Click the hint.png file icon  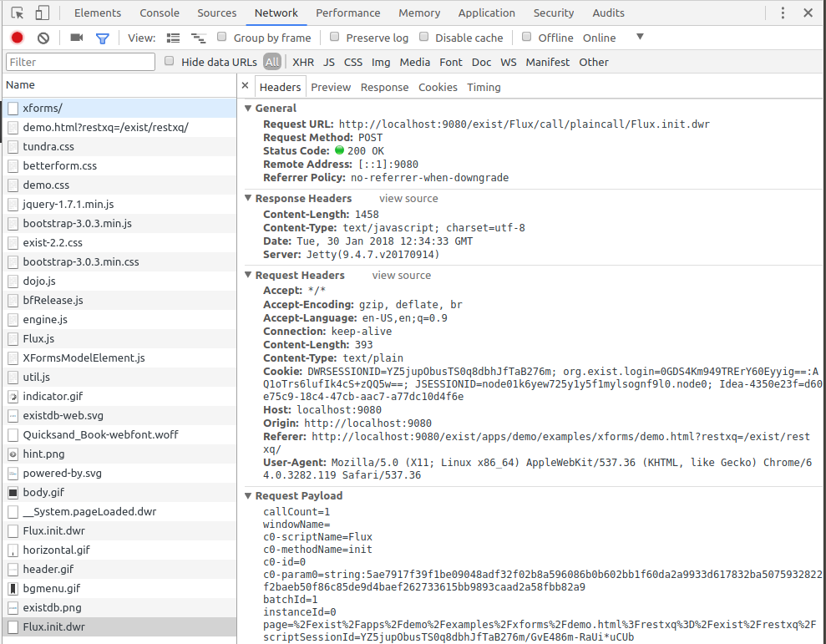[x=13, y=454]
